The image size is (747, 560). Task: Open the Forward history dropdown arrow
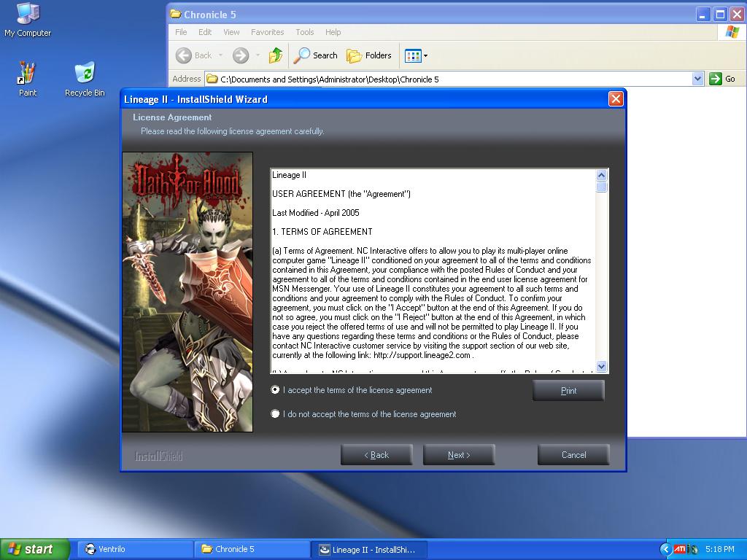[x=258, y=55]
